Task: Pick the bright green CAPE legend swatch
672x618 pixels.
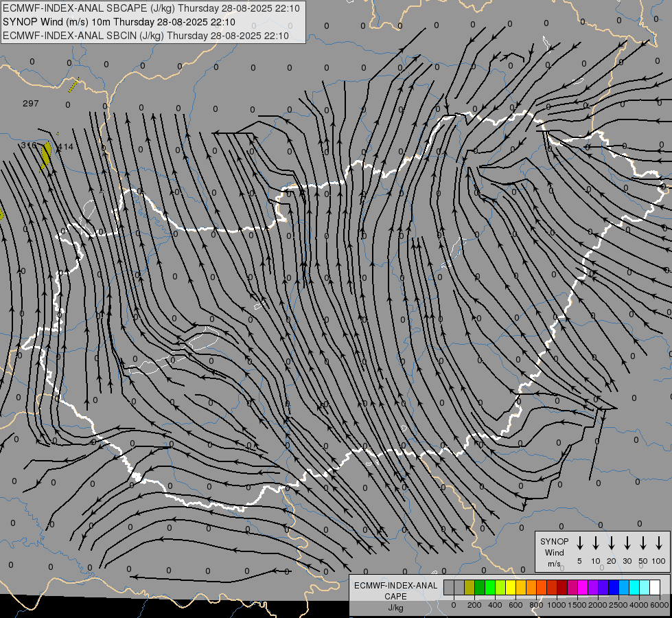Action: click(490, 587)
